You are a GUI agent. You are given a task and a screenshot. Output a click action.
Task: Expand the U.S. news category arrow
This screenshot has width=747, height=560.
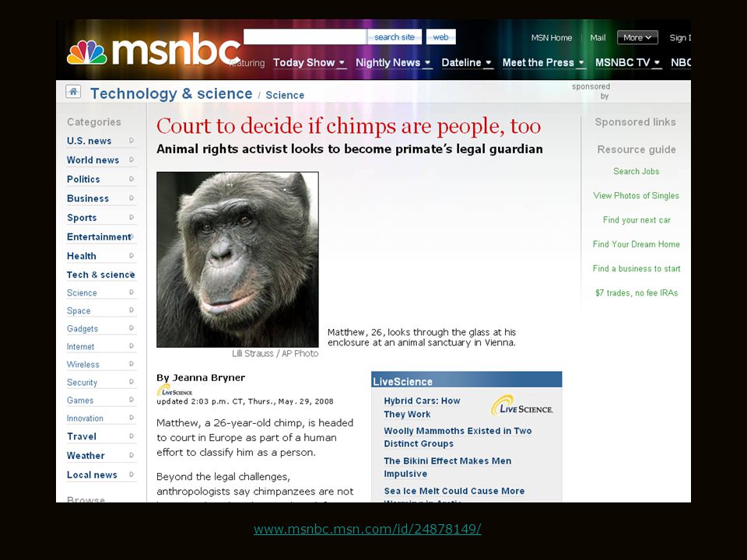(x=132, y=141)
